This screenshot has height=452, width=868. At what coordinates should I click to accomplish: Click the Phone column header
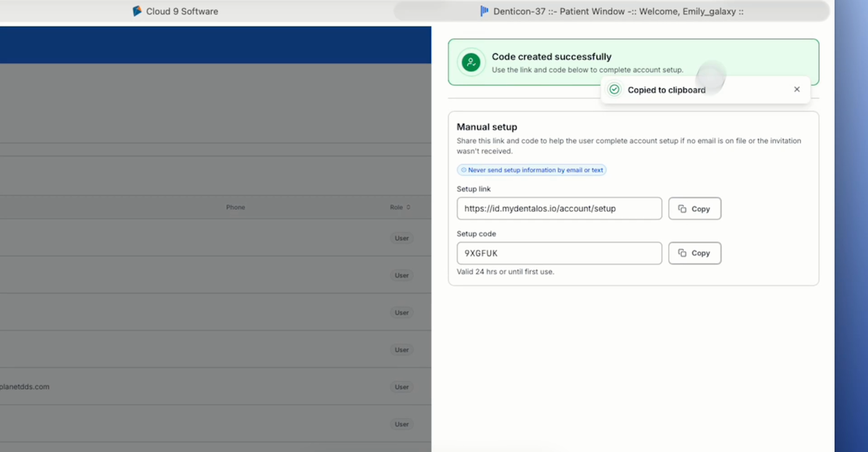236,207
